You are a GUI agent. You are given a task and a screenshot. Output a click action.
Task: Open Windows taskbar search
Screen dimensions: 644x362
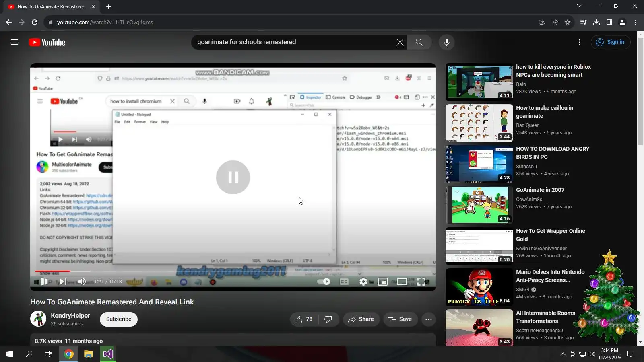[29, 354]
